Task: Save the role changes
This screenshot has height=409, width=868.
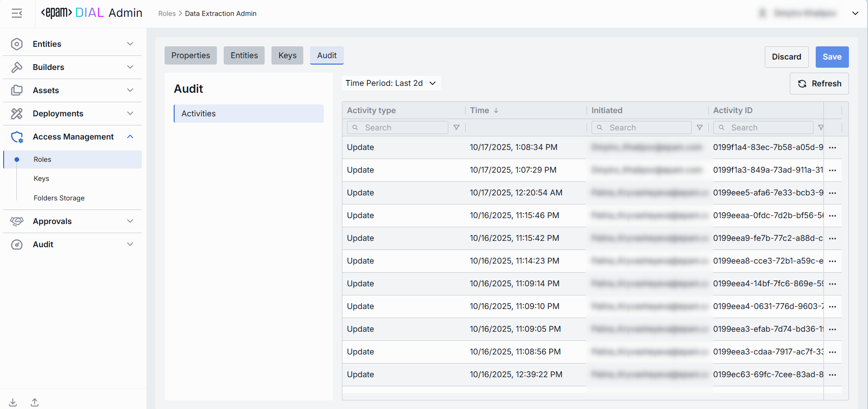Action: [x=832, y=57]
